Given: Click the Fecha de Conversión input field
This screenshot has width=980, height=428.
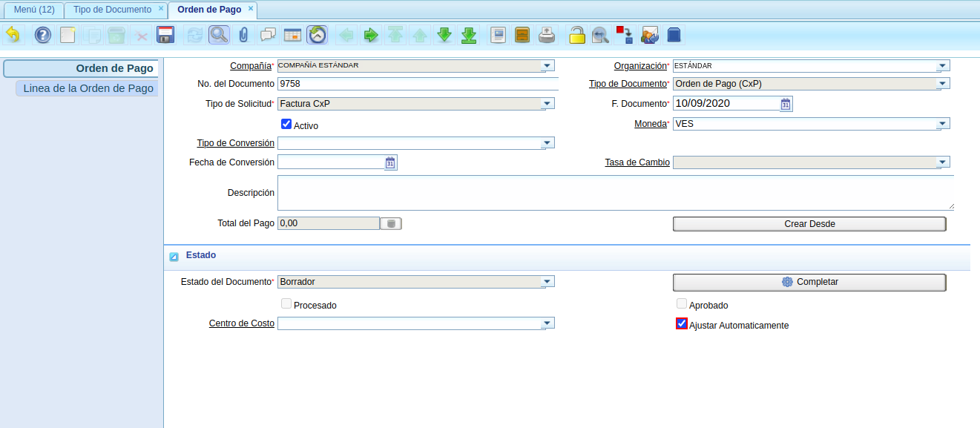Looking at the screenshot, I should tap(330, 162).
